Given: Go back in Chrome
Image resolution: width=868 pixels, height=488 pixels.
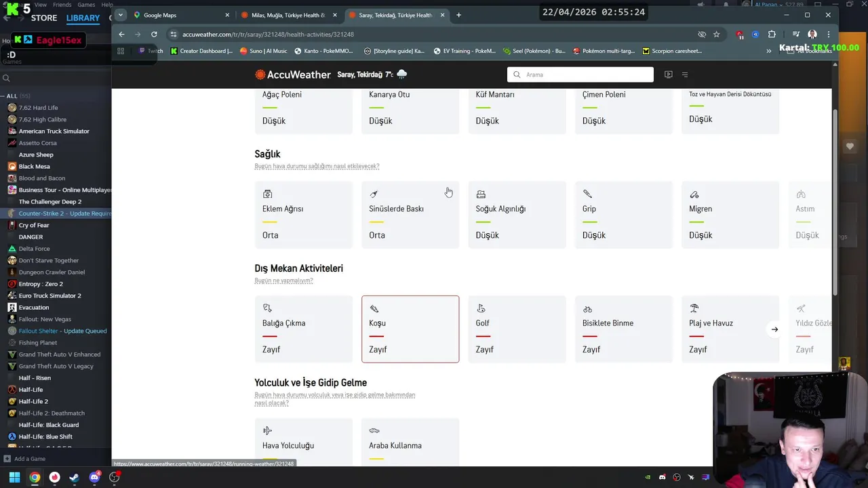Looking at the screenshot, I should (x=121, y=34).
